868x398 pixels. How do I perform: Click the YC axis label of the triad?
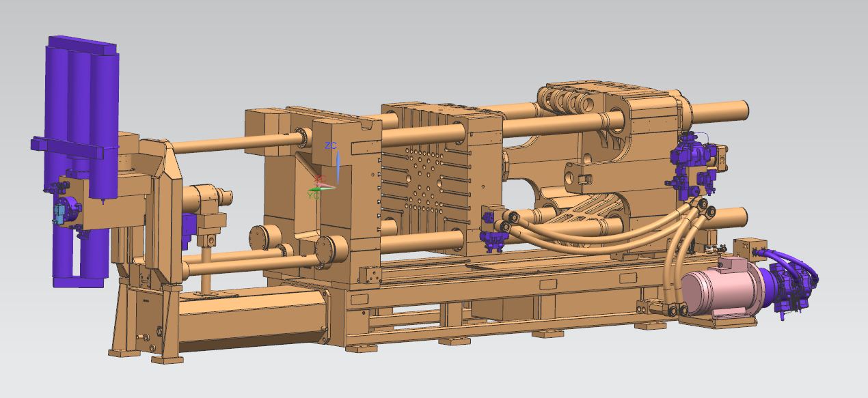(x=313, y=195)
